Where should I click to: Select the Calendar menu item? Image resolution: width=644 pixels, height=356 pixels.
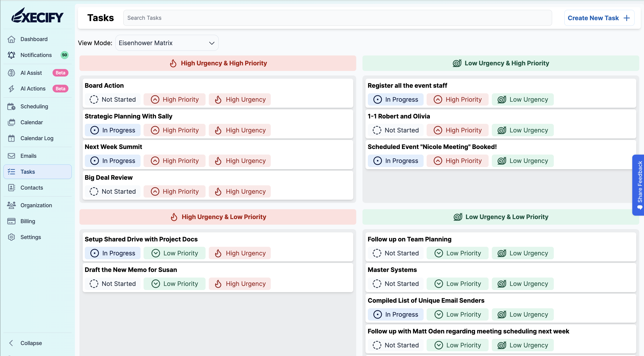(31, 122)
